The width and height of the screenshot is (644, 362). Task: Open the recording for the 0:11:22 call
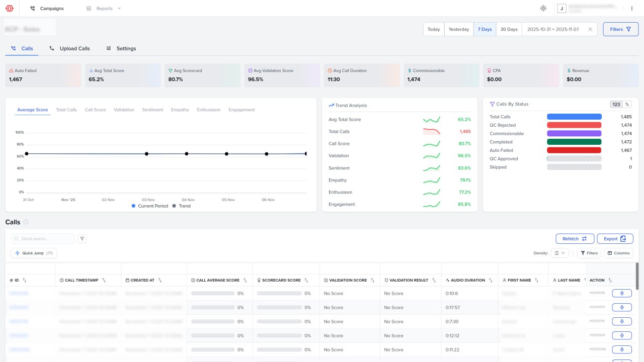tap(622, 349)
